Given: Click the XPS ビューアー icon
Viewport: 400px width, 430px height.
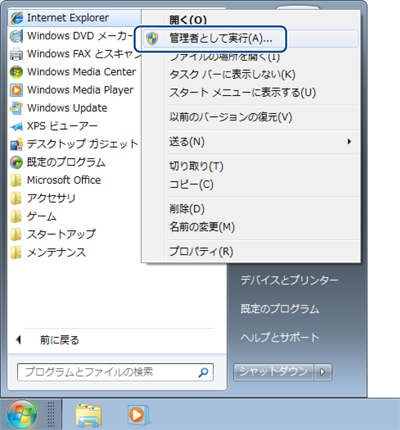Looking at the screenshot, I should point(16,126).
